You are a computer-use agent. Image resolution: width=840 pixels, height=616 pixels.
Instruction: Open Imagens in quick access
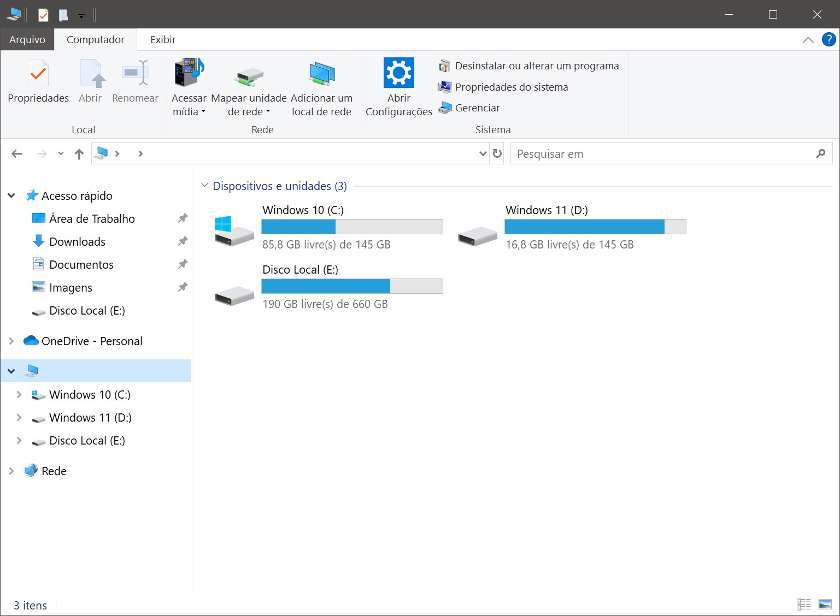pyautogui.click(x=62, y=287)
